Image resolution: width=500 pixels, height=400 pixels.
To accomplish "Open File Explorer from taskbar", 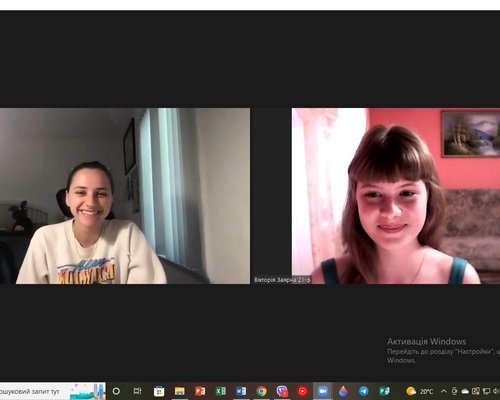I will point(180,391).
